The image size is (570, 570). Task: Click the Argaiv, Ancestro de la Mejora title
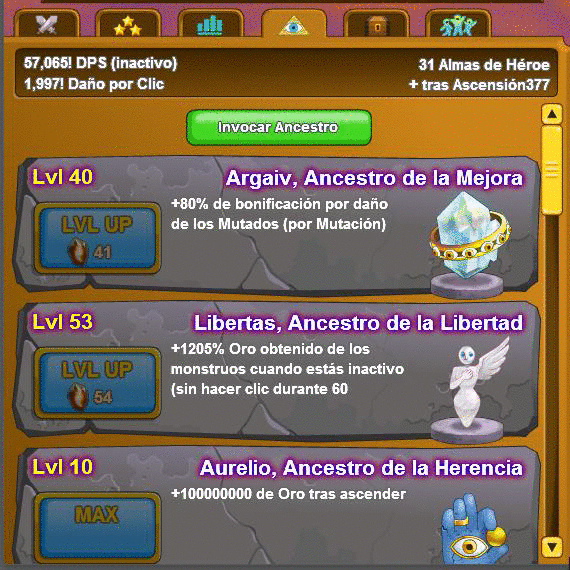[374, 178]
